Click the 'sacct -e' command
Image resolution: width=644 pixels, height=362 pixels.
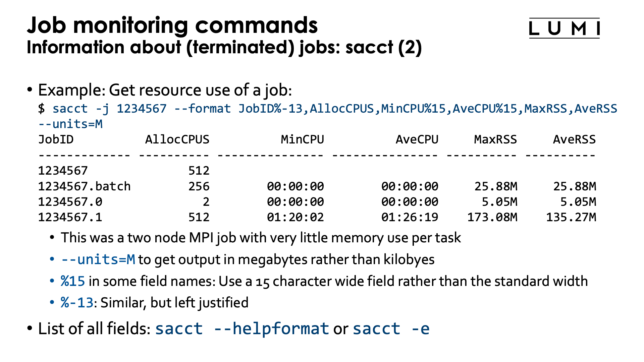pos(391,329)
